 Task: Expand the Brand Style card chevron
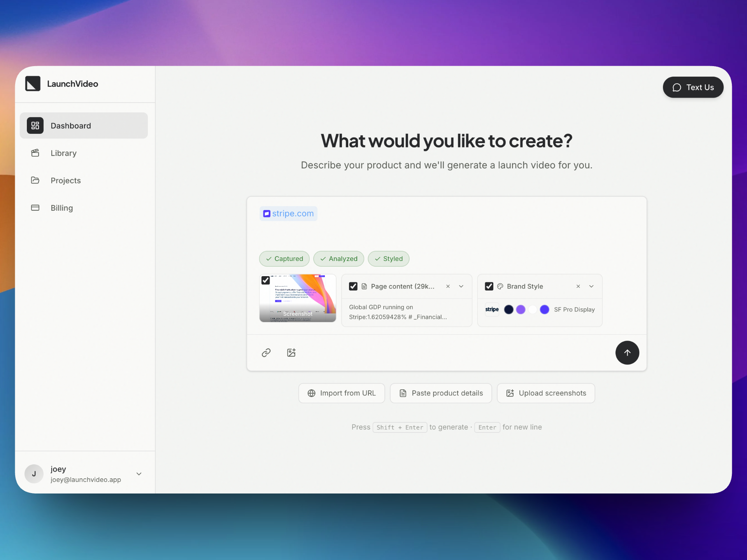(x=591, y=286)
